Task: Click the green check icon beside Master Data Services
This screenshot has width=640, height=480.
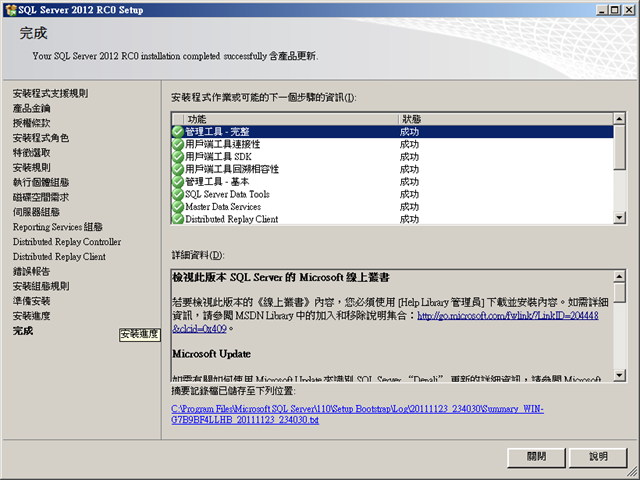Action: (x=178, y=207)
